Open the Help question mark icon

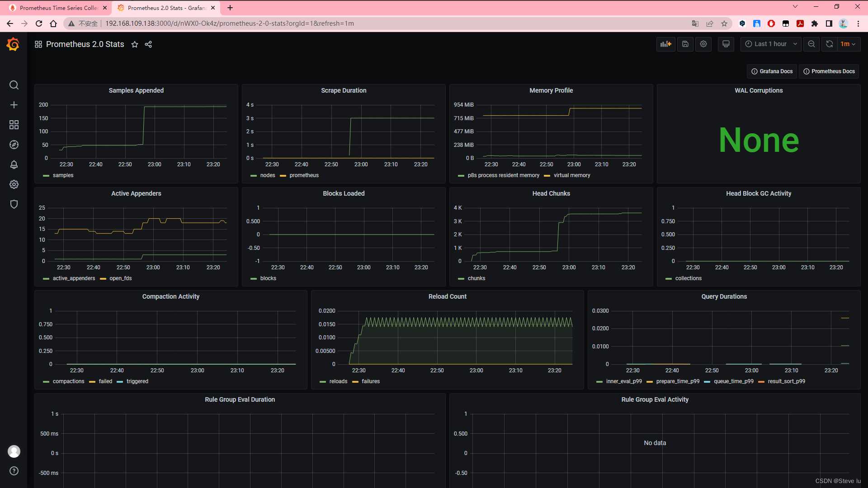click(x=14, y=471)
